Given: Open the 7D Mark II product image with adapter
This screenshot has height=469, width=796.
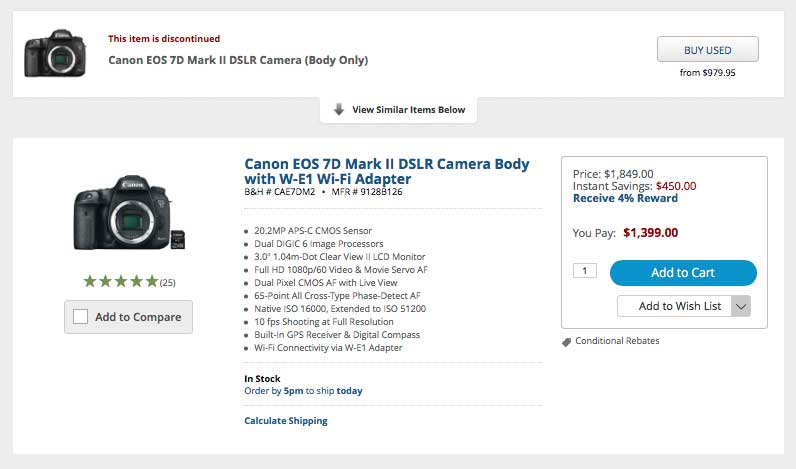Looking at the screenshot, I should coord(129,212).
